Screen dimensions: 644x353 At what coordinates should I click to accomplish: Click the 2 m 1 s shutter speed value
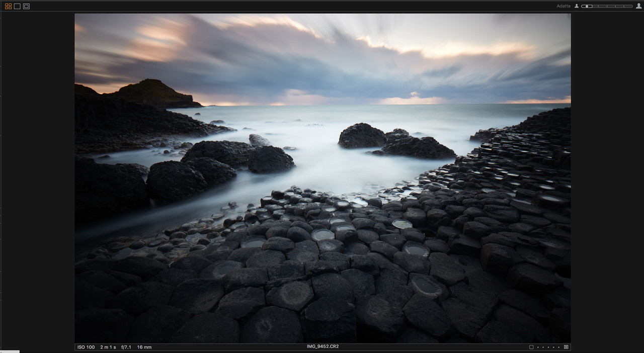click(x=108, y=347)
